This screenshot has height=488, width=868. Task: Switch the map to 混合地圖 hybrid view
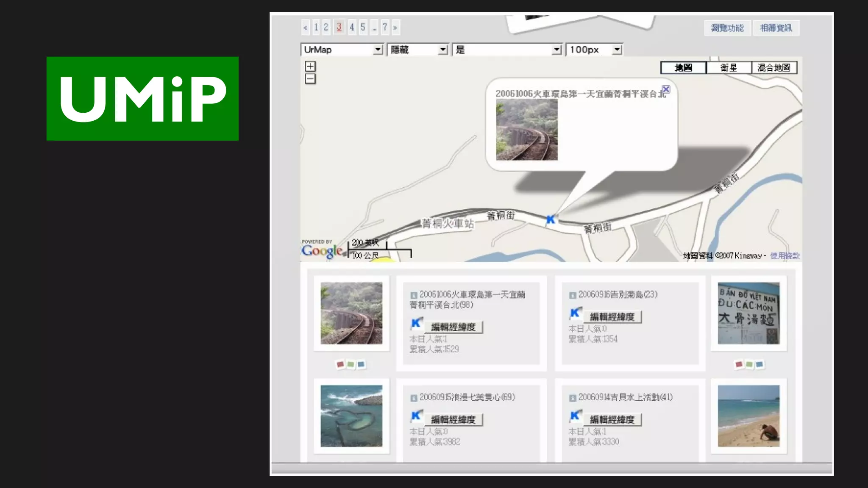pyautogui.click(x=774, y=68)
